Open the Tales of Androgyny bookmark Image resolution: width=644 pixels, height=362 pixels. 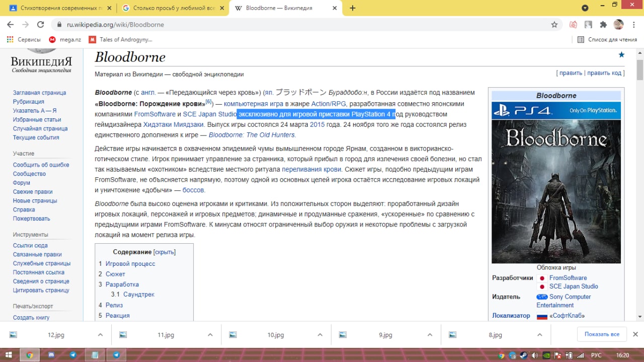[121, 39]
